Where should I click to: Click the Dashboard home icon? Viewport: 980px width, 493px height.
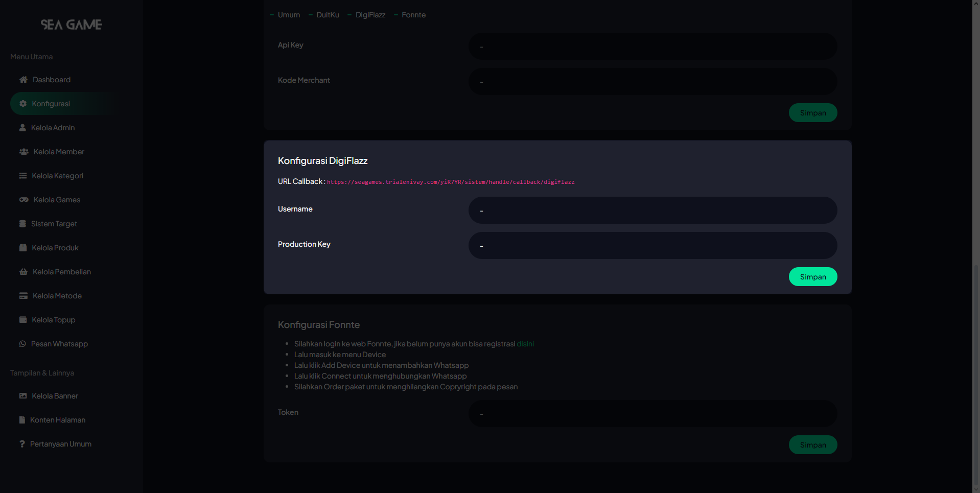coord(23,80)
